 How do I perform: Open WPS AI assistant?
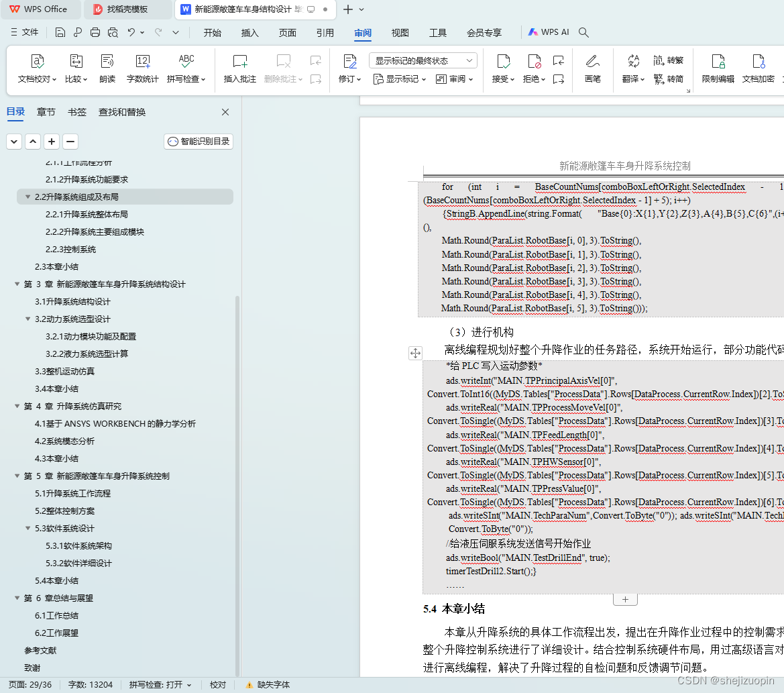pyautogui.click(x=549, y=32)
